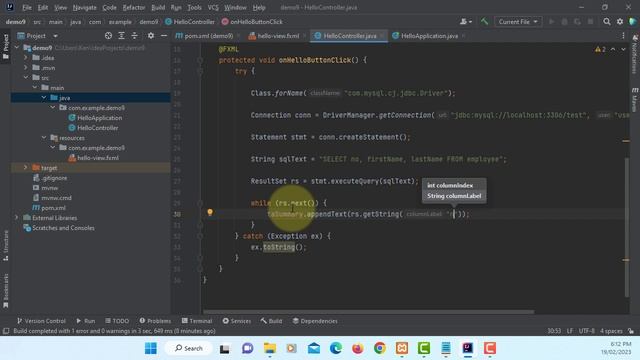640x360 pixels.
Task: Open the Problems tool window
Action: [x=155, y=321]
